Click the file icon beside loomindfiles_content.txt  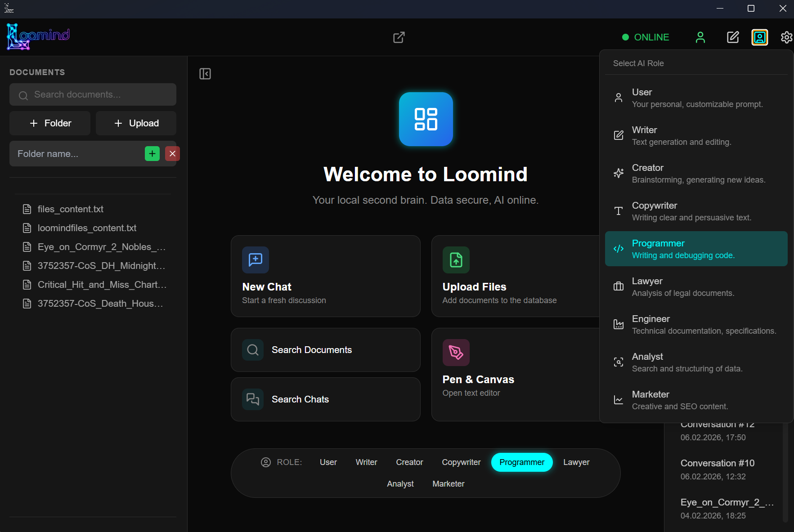coord(27,228)
